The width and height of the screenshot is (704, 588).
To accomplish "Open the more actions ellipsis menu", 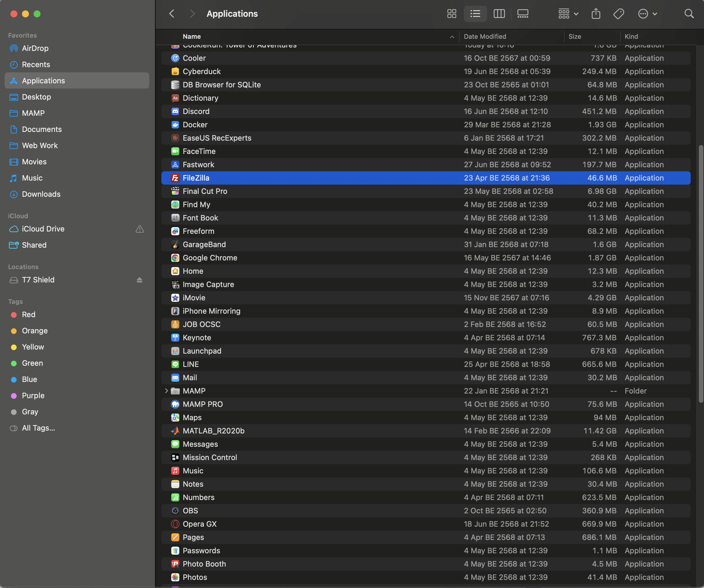I will point(647,14).
